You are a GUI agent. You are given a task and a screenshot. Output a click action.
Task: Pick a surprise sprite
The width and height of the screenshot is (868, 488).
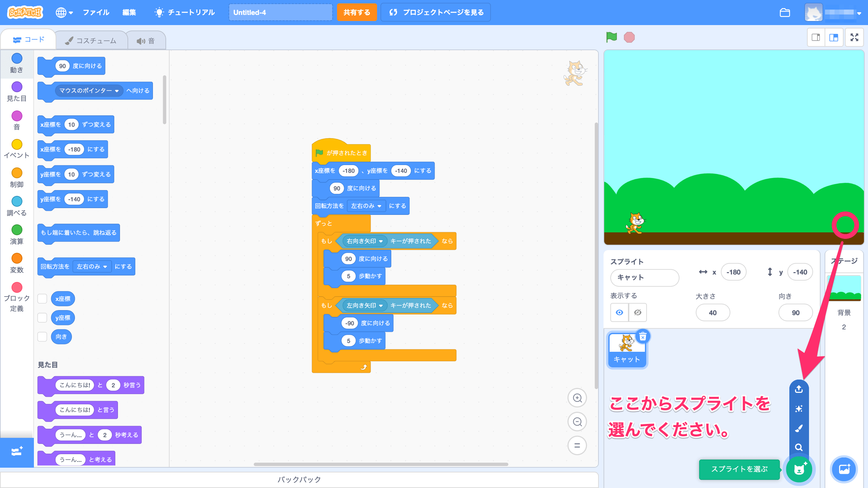[x=799, y=409]
